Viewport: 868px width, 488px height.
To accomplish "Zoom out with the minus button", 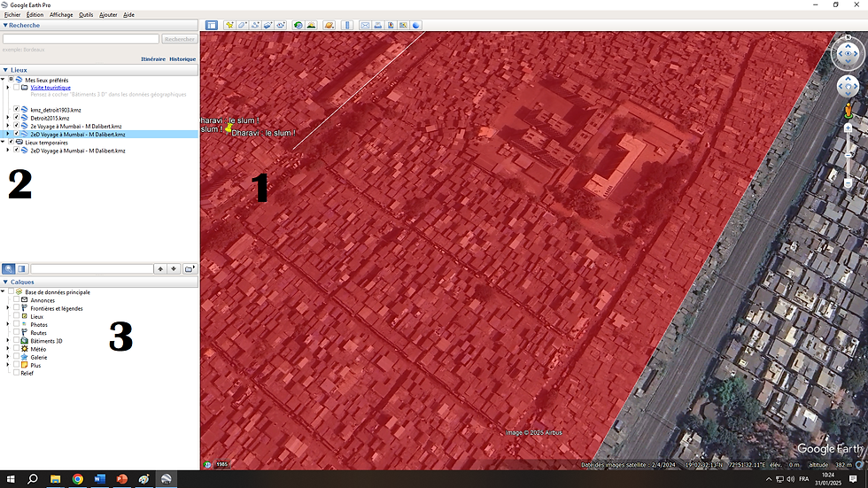I will coord(848,183).
